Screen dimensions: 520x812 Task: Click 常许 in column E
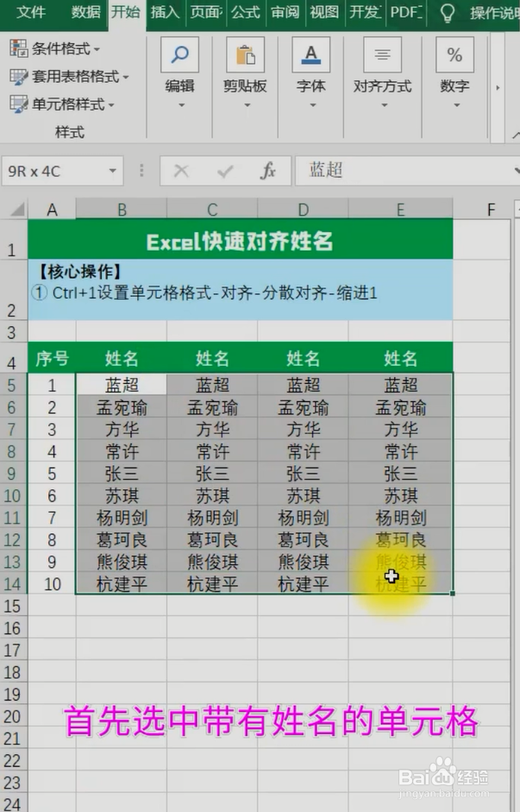pyautogui.click(x=400, y=452)
